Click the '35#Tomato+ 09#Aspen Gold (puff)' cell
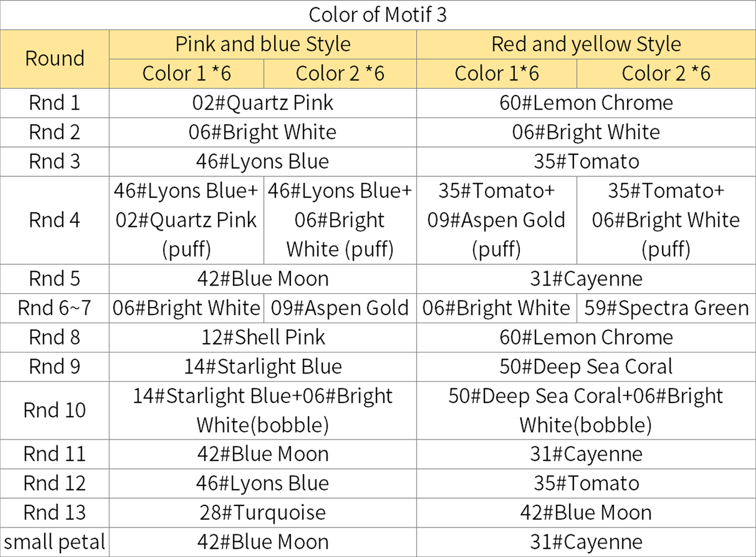 pos(496,220)
